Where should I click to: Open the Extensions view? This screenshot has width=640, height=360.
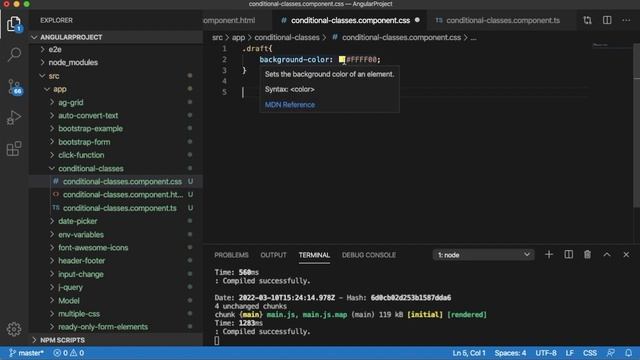(14, 149)
